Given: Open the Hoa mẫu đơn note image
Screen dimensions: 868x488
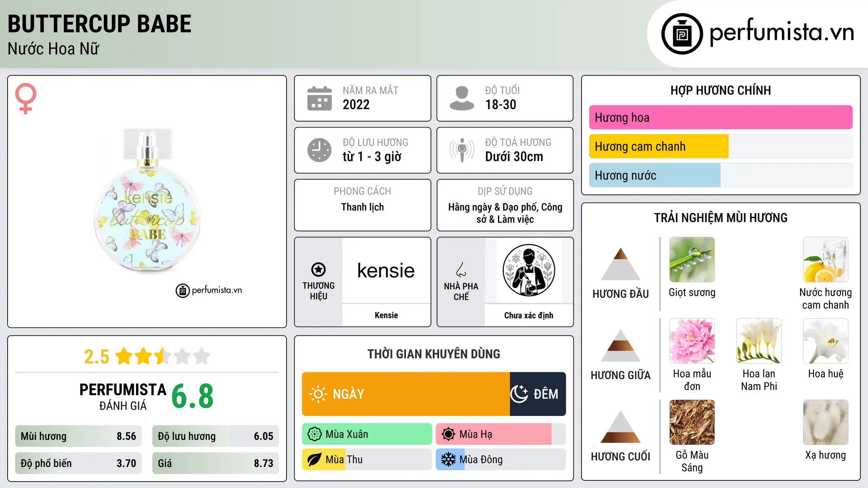Looking at the screenshot, I should (692, 341).
